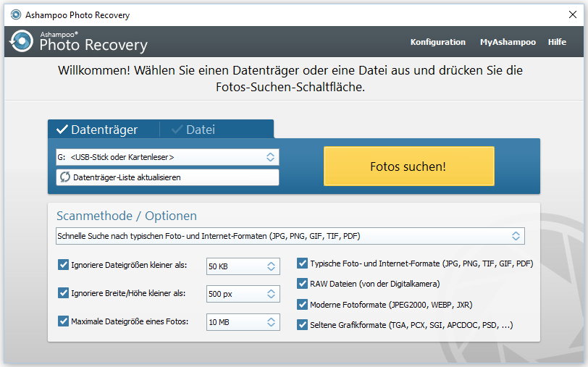The height and width of the screenshot is (367, 588).
Task: Toggle Ignoriere Dateigrößen kleiner als checkbox
Action: point(64,265)
